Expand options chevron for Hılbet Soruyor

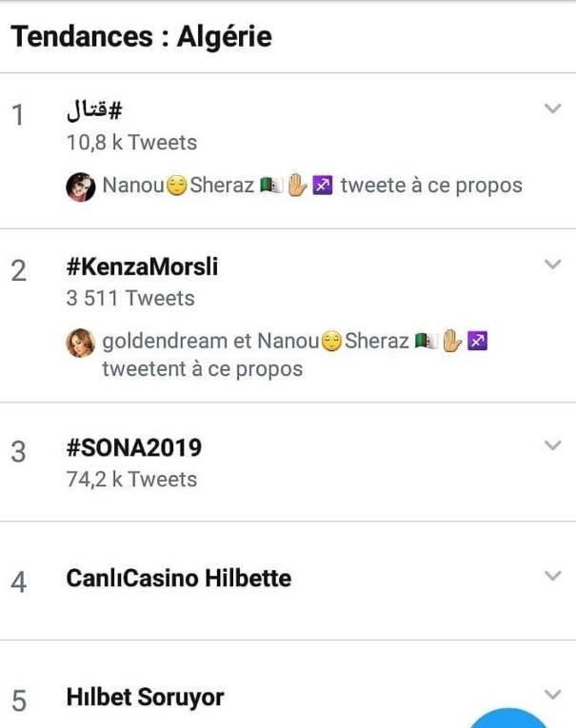point(552,695)
